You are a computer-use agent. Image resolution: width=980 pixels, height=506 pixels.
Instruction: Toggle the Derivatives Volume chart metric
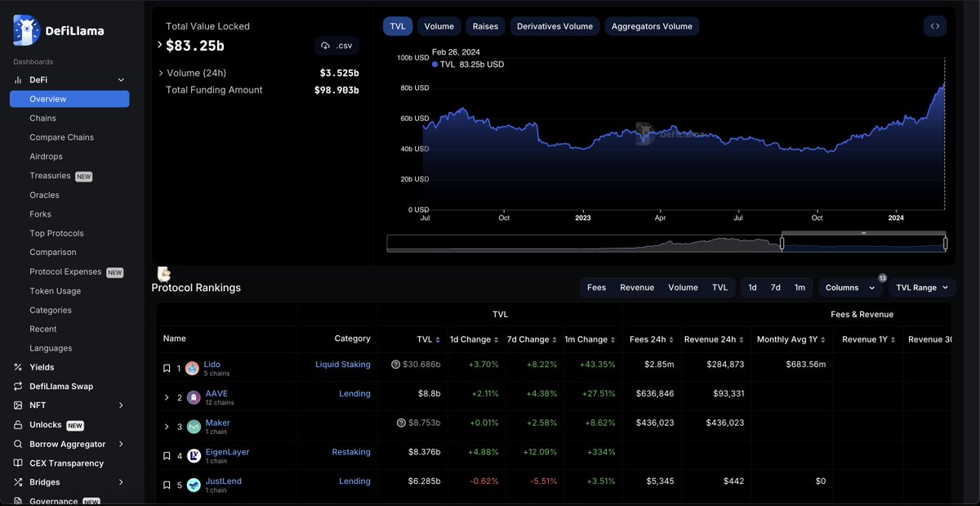pyautogui.click(x=555, y=26)
